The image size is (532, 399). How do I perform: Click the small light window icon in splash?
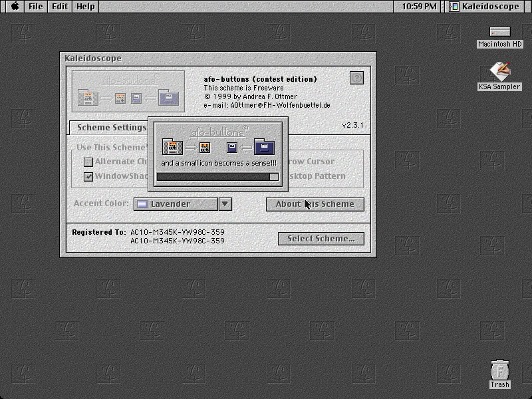coord(205,148)
